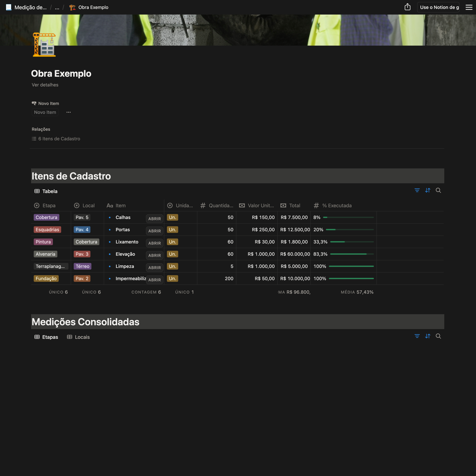Click the share icon in top bar
476x476 pixels.
(x=407, y=7)
